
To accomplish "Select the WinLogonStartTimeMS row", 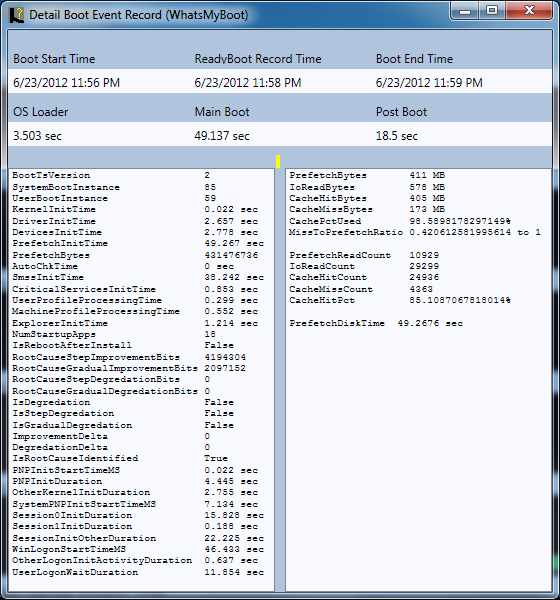I will click(138, 549).
